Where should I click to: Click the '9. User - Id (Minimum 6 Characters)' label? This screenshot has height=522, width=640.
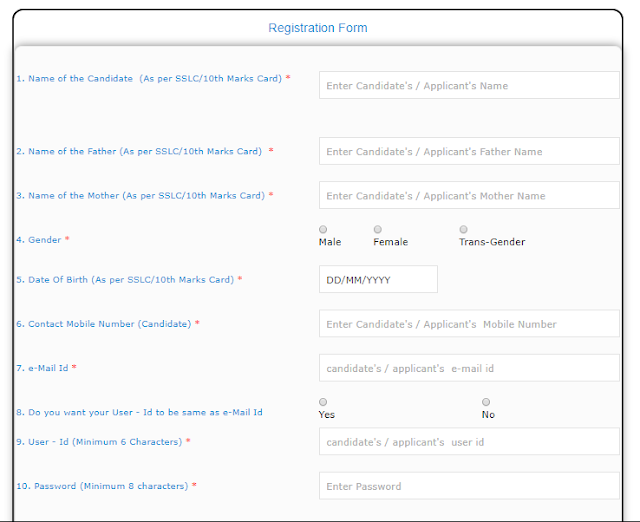[103, 442]
